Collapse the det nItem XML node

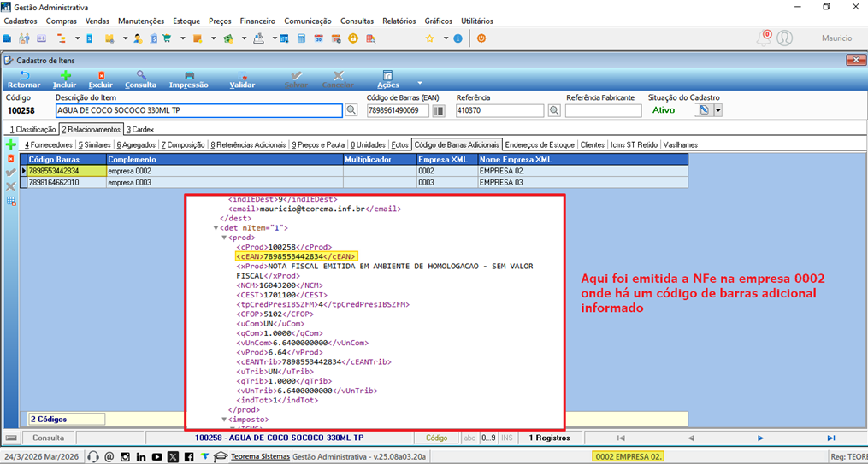216,228
